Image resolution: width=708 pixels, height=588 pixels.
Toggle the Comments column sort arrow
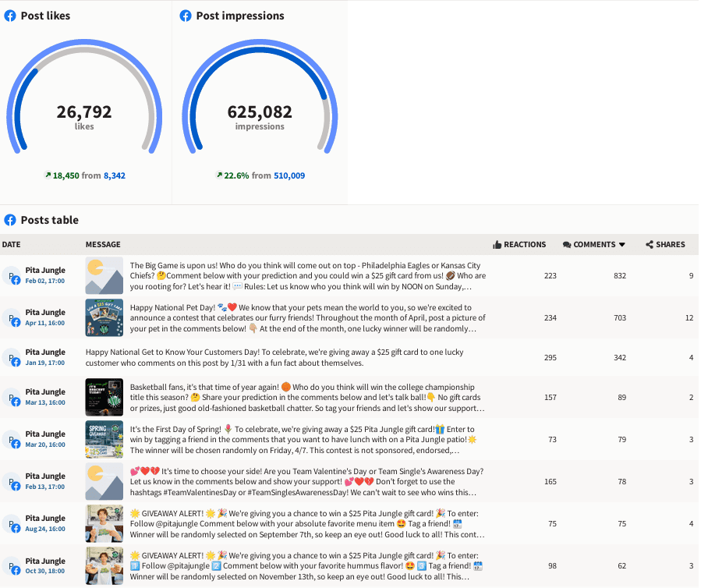[x=622, y=245]
